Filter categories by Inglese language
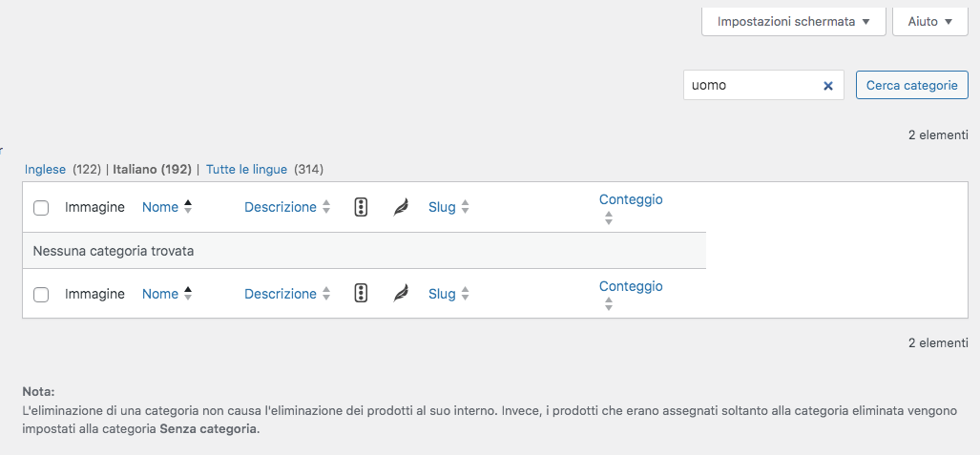Viewport: 980px width, 455px height. pyautogui.click(x=45, y=170)
